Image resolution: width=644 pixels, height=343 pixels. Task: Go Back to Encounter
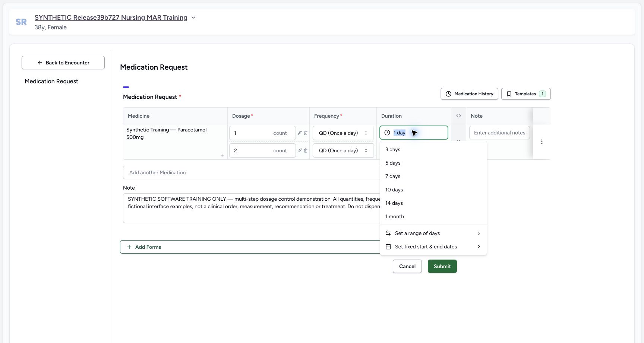point(63,63)
